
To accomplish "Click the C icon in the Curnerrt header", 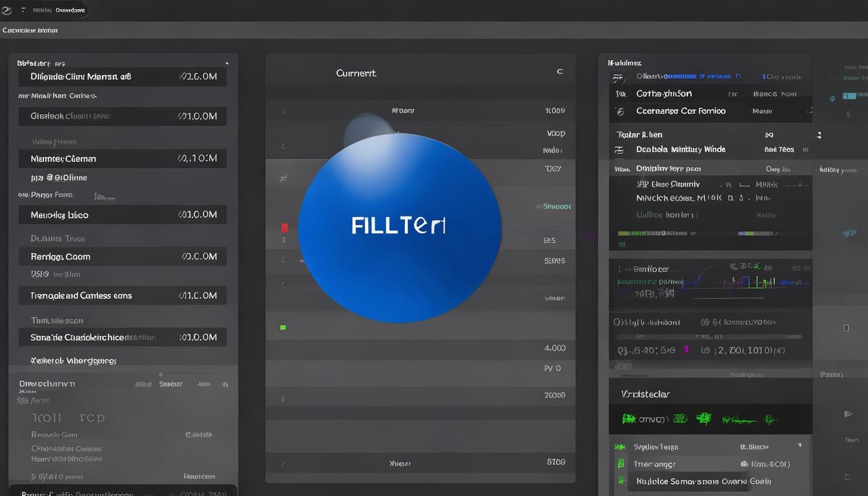I will [x=560, y=72].
